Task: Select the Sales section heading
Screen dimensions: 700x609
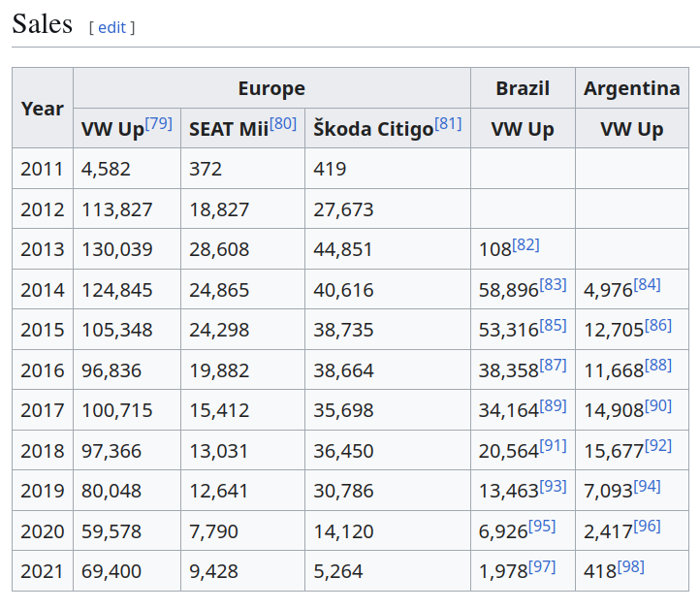Action: (42, 24)
